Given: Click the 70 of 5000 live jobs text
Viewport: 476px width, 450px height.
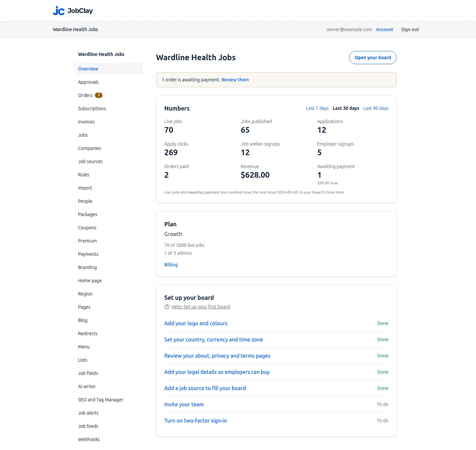Looking at the screenshot, I should point(184,245).
